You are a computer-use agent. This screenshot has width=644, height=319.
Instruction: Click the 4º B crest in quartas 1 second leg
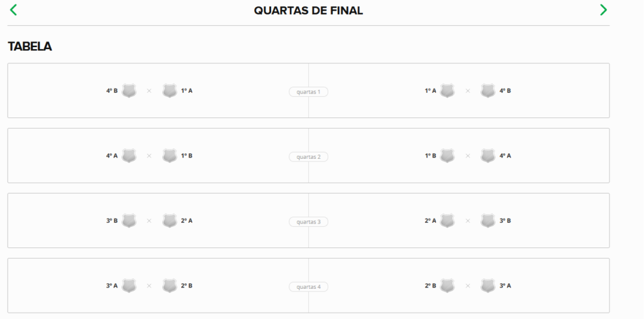488,90
